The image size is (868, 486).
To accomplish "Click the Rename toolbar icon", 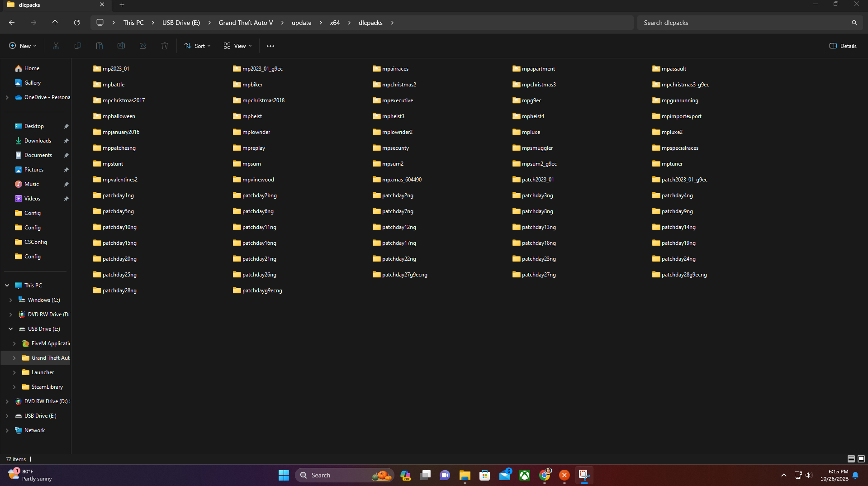I will [x=121, y=46].
